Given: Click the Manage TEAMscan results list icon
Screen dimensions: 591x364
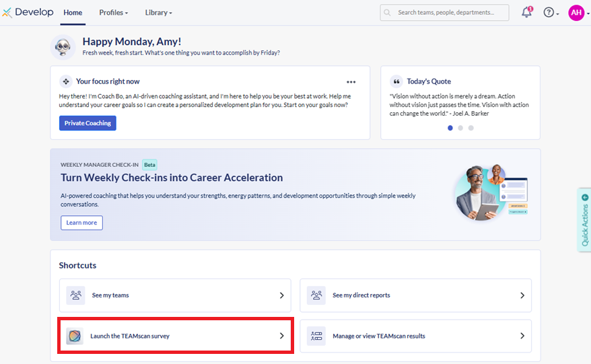Looking at the screenshot, I should 316,336.
